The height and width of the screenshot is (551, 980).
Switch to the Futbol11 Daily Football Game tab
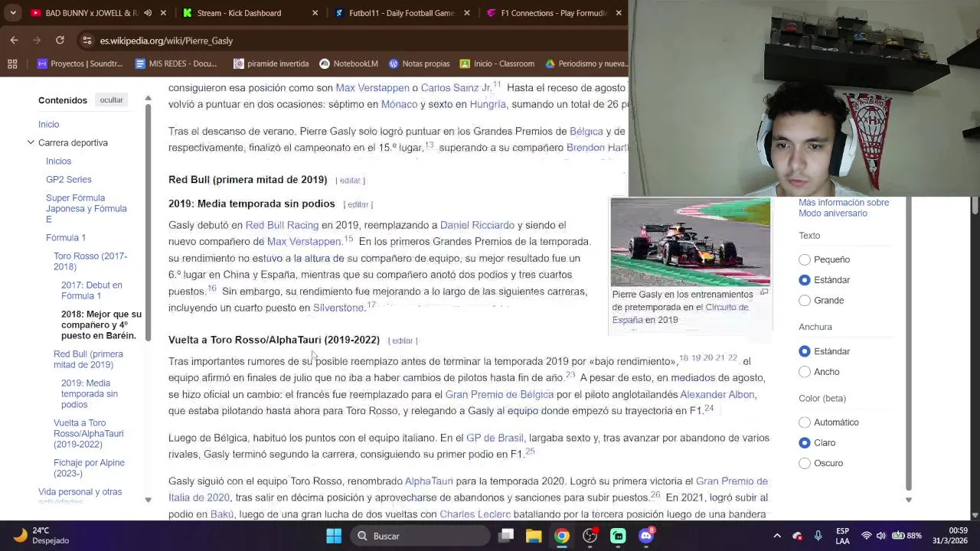401,13
